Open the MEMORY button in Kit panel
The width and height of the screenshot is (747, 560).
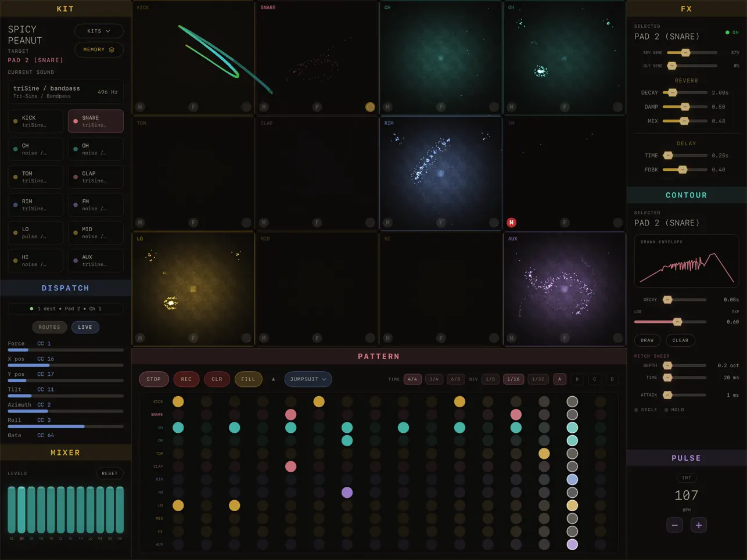click(x=99, y=49)
